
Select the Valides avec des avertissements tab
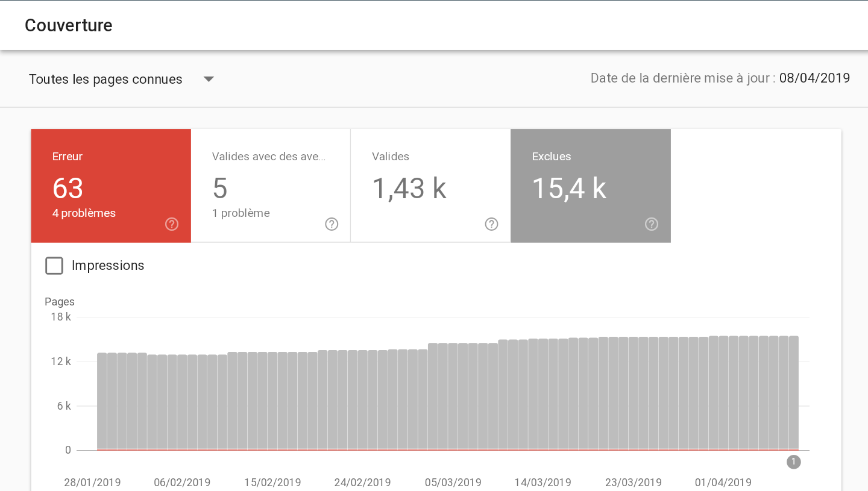[x=271, y=186]
